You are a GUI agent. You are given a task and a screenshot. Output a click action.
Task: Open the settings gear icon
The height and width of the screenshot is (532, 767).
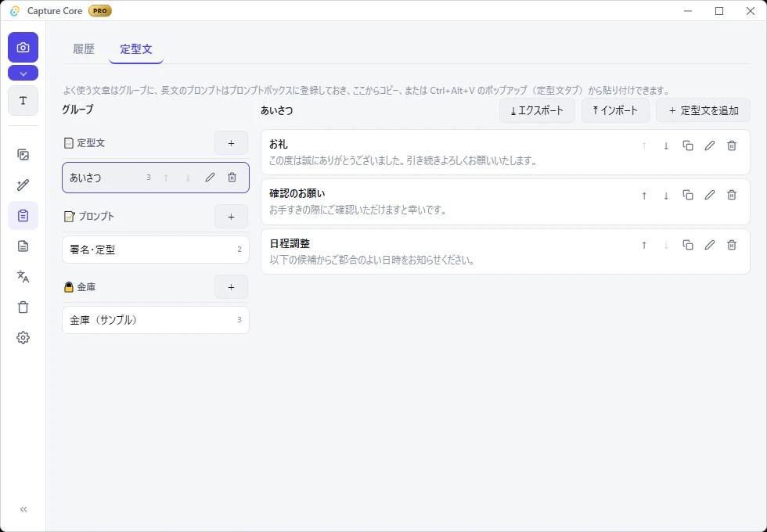pyautogui.click(x=23, y=337)
